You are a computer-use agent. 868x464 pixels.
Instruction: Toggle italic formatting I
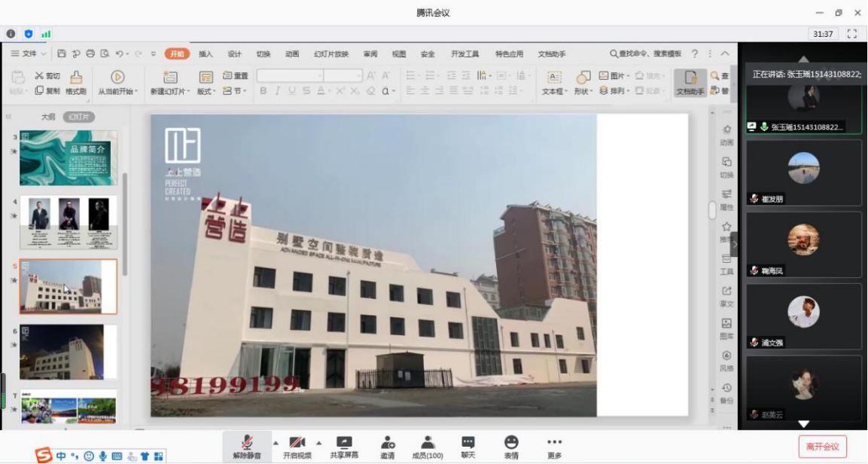pos(277,91)
